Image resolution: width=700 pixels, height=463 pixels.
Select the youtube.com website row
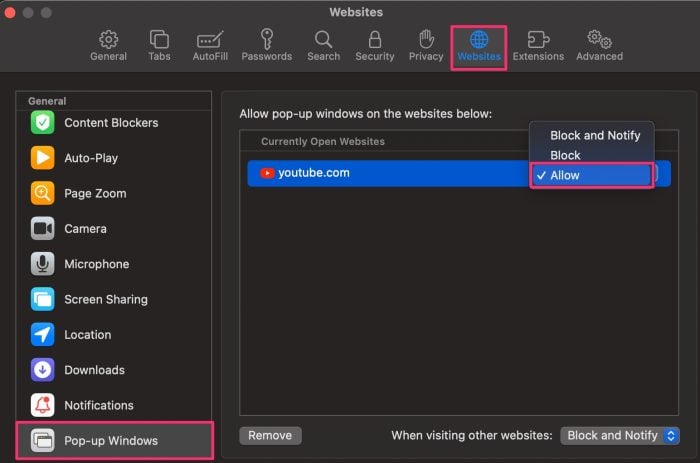pos(459,173)
